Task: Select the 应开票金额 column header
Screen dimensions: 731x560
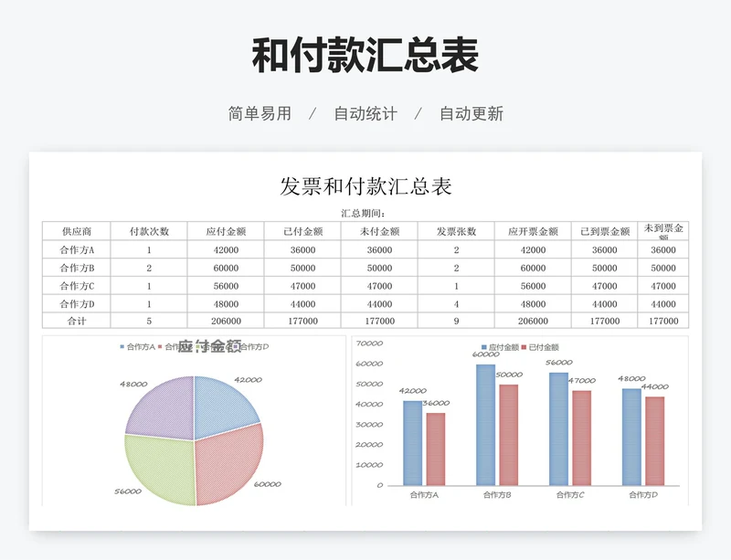Action: click(533, 231)
